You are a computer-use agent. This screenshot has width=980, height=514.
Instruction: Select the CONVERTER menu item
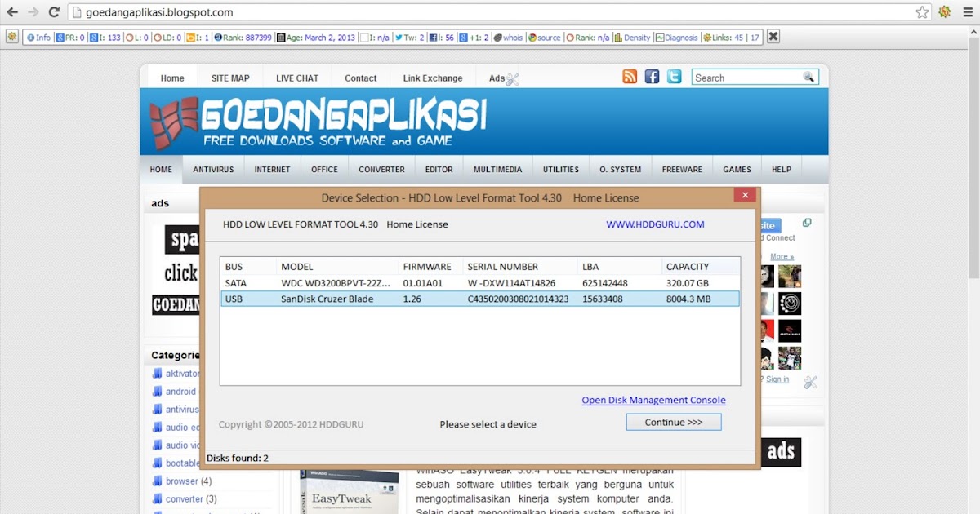click(x=381, y=170)
